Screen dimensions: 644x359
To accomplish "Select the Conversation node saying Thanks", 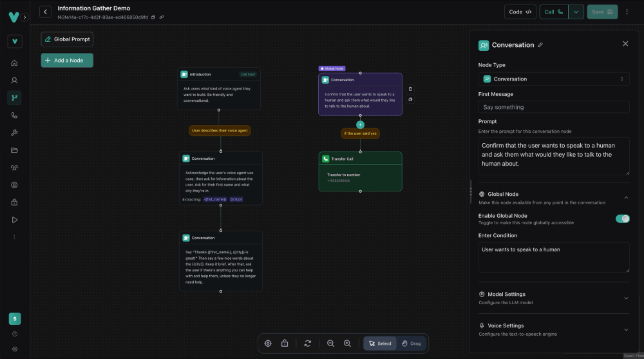I will (x=220, y=261).
